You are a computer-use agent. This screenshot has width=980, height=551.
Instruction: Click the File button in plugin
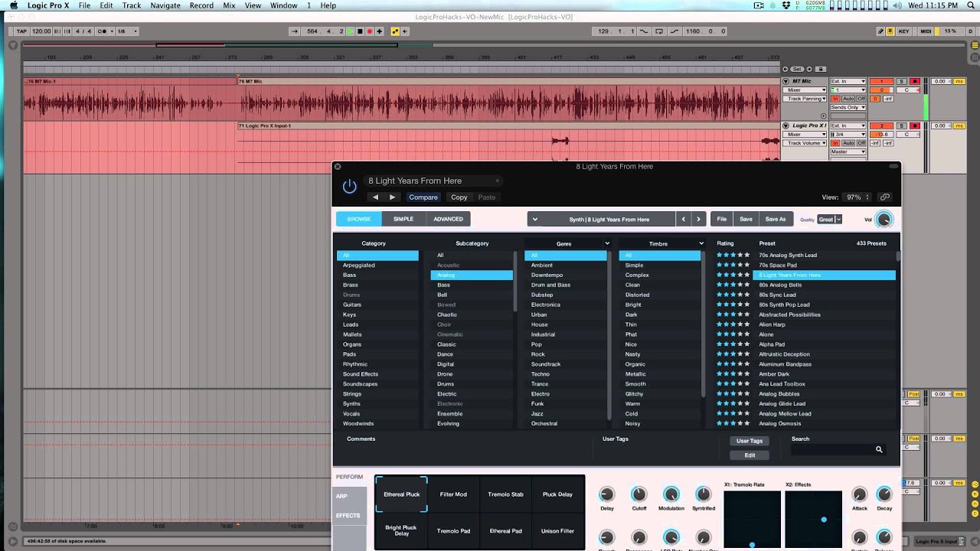[x=721, y=219]
